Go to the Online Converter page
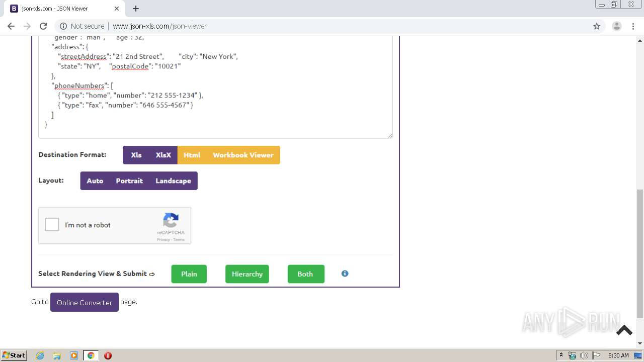644x362 pixels. (x=85, y=302)
